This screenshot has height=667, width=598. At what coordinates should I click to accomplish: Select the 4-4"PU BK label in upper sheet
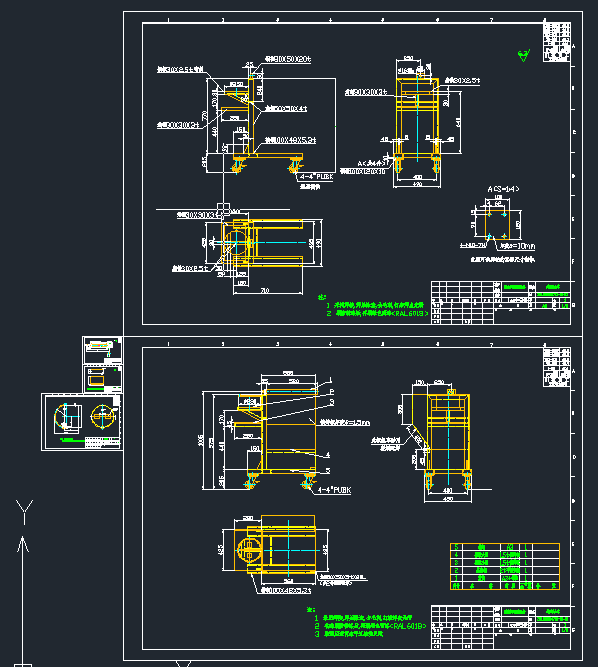tap(316, 177)
